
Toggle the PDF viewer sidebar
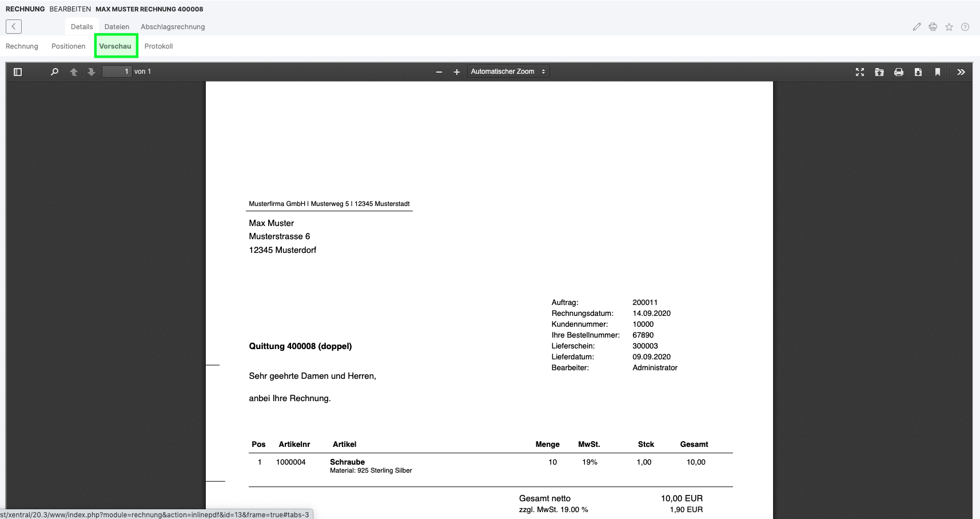[18, 72]
